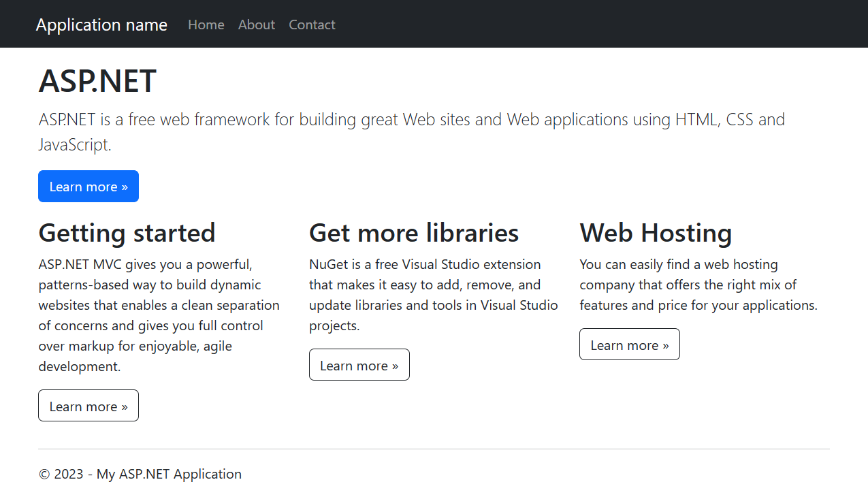Image resolution: width=868 pixels, height=497 pixels.
Task: Click the large ASP.NET page heading
Action: coord(97,82)
